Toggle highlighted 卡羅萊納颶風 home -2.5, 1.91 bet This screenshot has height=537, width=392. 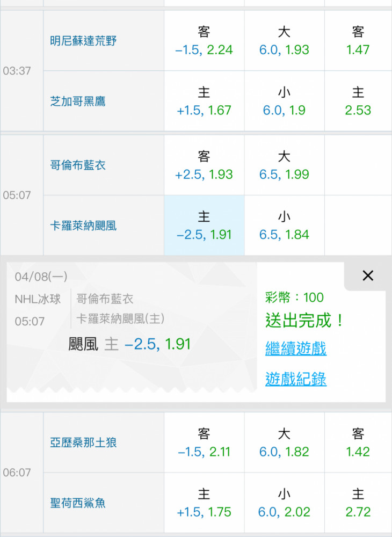(x=204, y=226)
